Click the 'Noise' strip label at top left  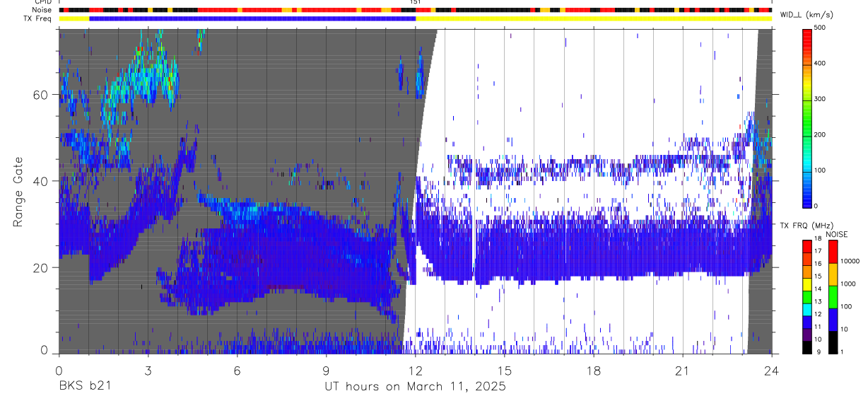(42, 11)
